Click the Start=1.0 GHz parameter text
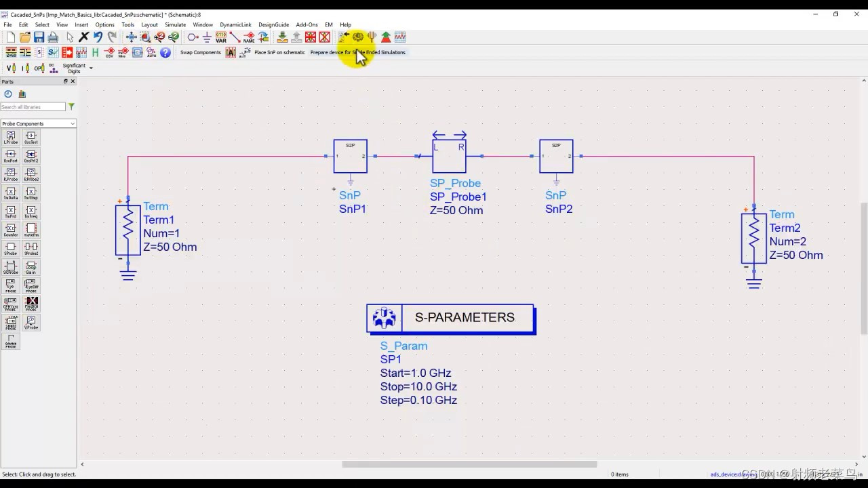This screenshot has width=868, height=488. pyautogui.click(x=416, y=373)
